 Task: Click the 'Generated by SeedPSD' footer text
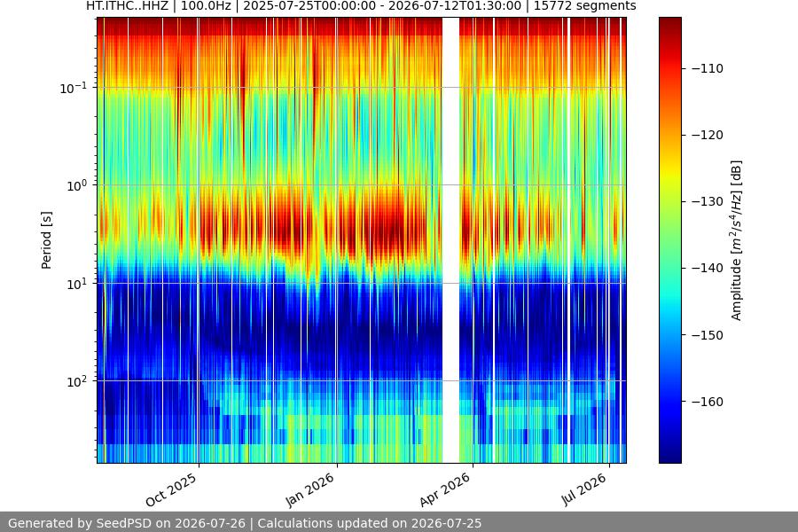tap(245, 523)
